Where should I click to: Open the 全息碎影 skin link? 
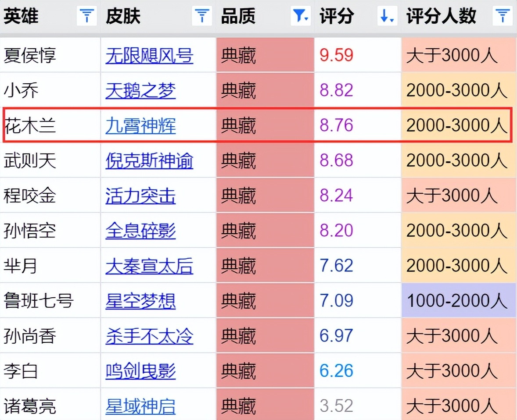(140, 231)
